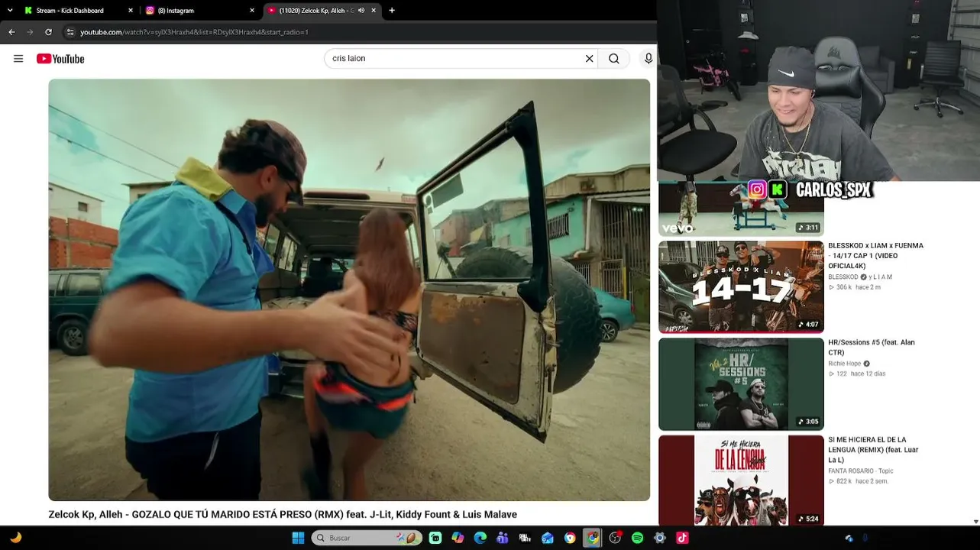This screenshot has height=550, width=980.
Task: Open the Settings gear in the taskbar
Action: click(660, 538)
